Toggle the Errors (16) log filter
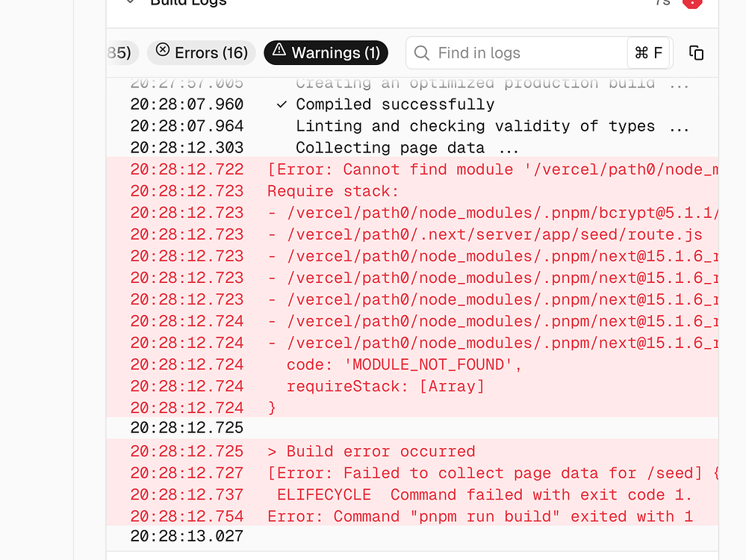 [201, 52]
